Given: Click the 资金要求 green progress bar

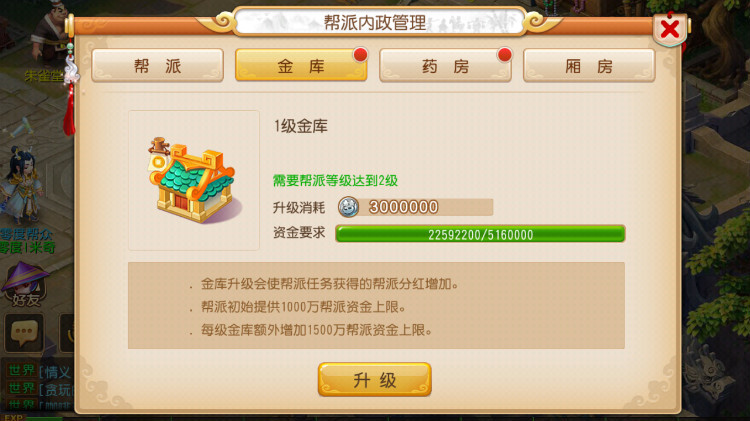Looking at the screenshot, I should 480,234.
